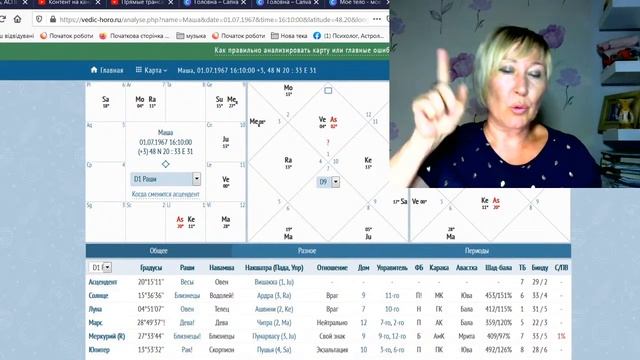Open the Facebook 'Психолог, Астрол...' bookmark

click(x=349, y=36)
